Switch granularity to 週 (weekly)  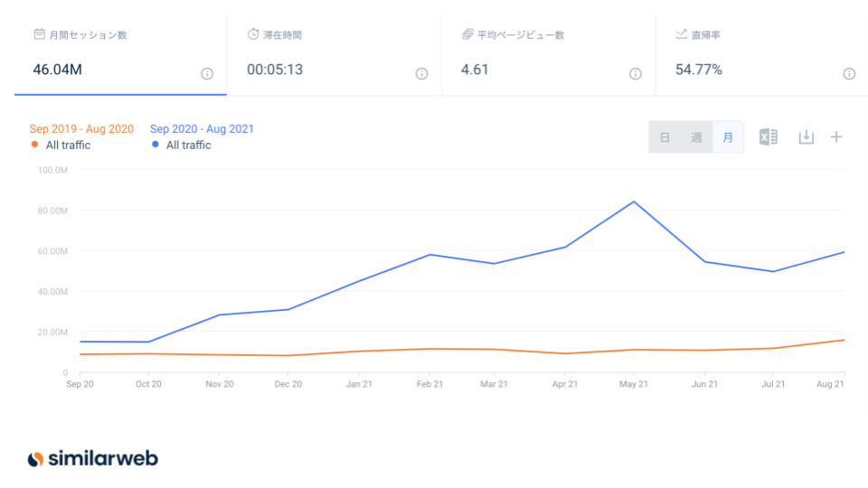[696, 137]
